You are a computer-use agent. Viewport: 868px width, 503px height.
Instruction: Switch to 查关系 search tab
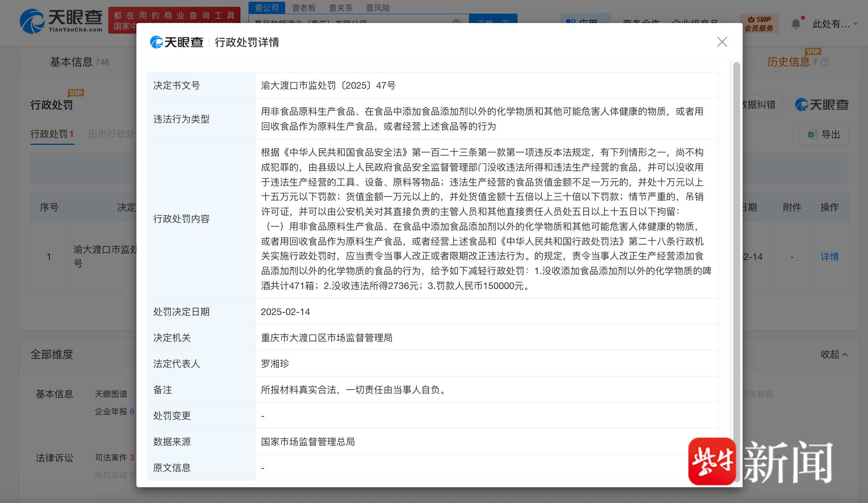point(341,8)
